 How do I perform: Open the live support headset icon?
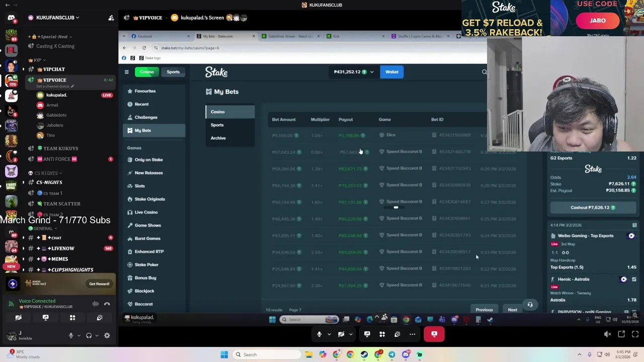[530, 305]
